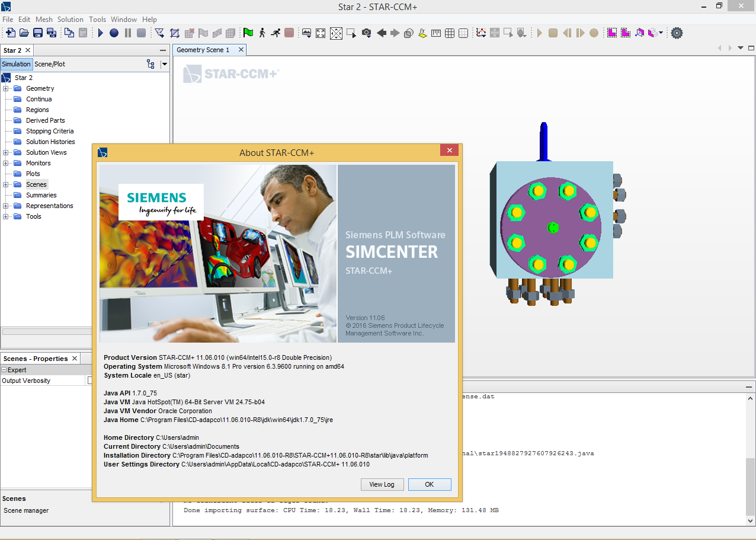The image size is (756, 540).
Task: Click the second magenta L-shape selection icon
Action: [x=626, y=33]
